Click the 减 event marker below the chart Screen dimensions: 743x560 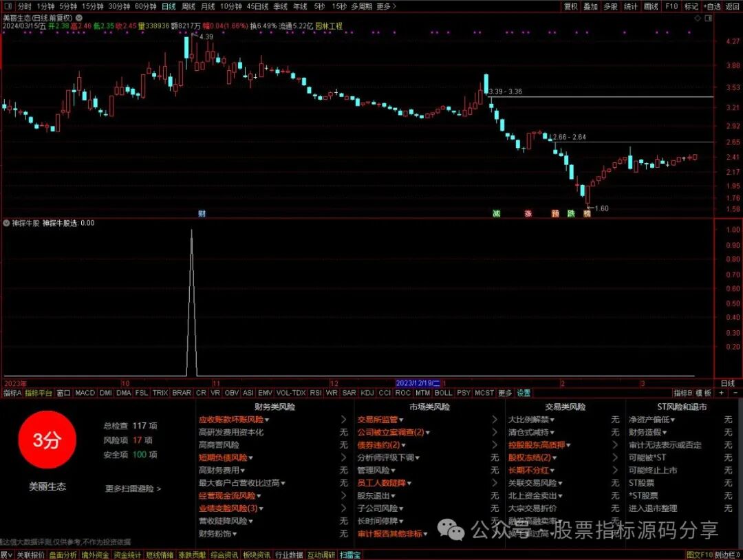[x=496, y=214]
